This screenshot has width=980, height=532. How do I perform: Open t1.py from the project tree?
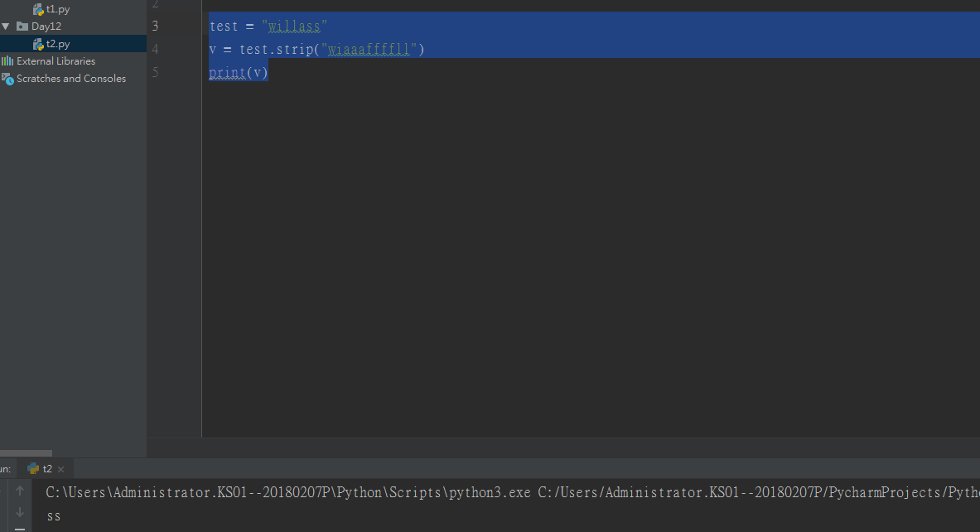click(57, 9)
